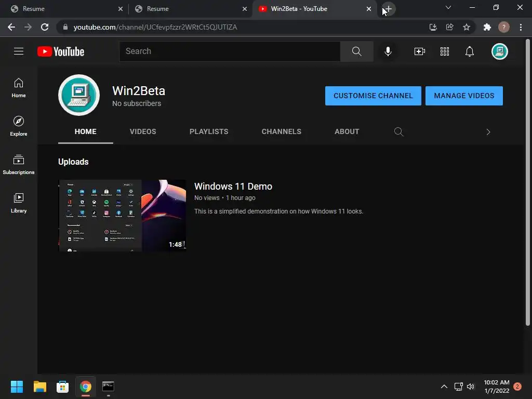The width and height of the screenshot is (532, 399).
Task: Close the first Resume tab
Action: click(x=121, y=9)
